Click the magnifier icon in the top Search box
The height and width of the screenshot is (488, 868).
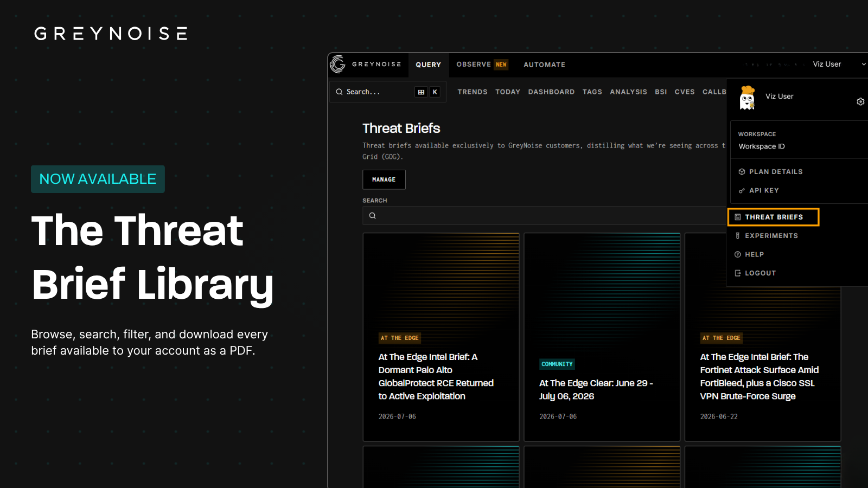coord(339,92)
